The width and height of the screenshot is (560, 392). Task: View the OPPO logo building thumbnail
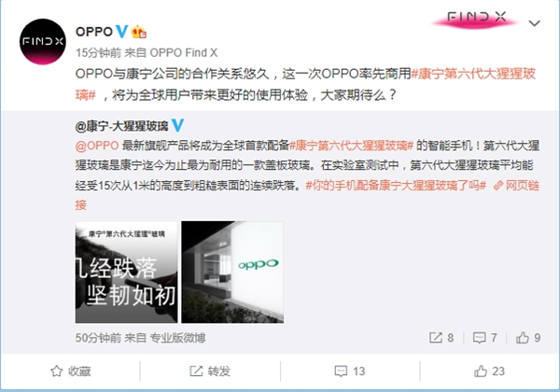pos(232,272)
